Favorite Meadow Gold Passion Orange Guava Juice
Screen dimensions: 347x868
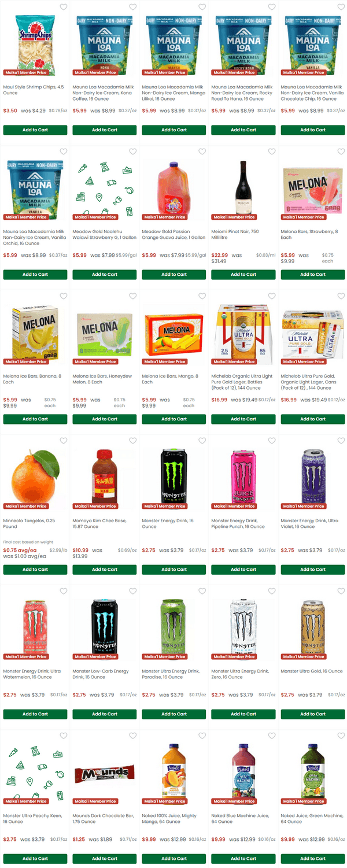pos(202,152)
